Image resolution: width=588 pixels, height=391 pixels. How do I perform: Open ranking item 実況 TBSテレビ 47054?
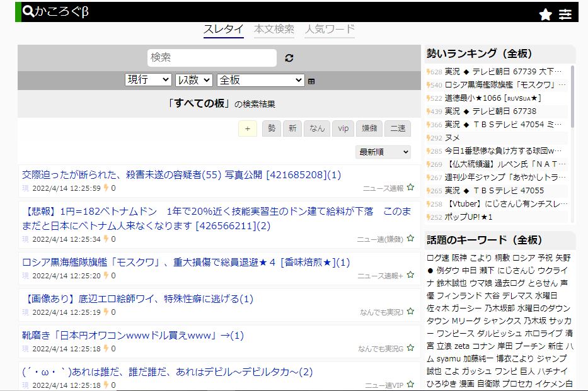[504, 124]
